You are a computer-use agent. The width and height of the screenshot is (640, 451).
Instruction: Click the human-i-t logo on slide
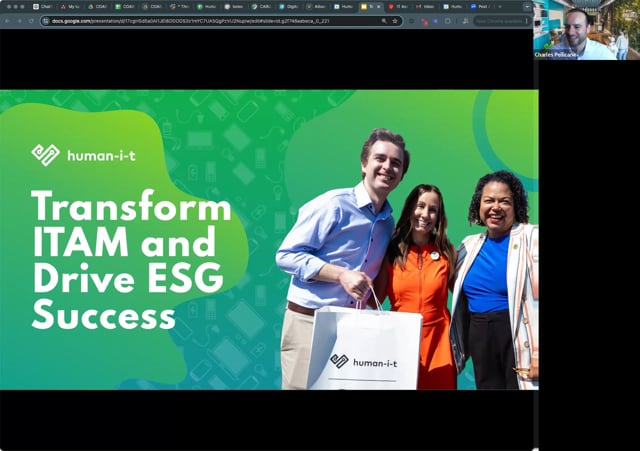(x=84, y=155)
